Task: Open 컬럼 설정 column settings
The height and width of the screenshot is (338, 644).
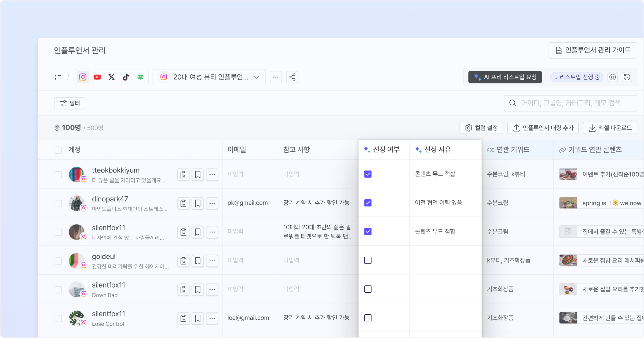Action: point(481,128)
